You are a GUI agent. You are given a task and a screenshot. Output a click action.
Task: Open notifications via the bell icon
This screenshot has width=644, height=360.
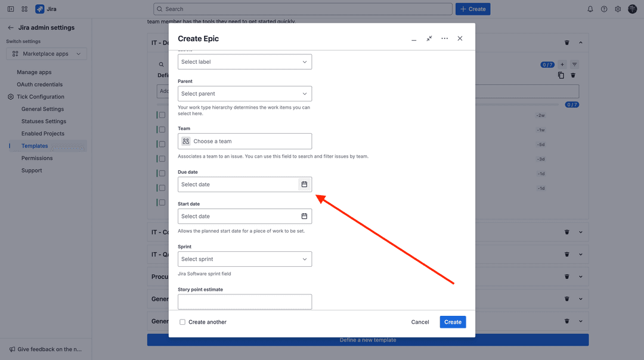coord(590,8)
